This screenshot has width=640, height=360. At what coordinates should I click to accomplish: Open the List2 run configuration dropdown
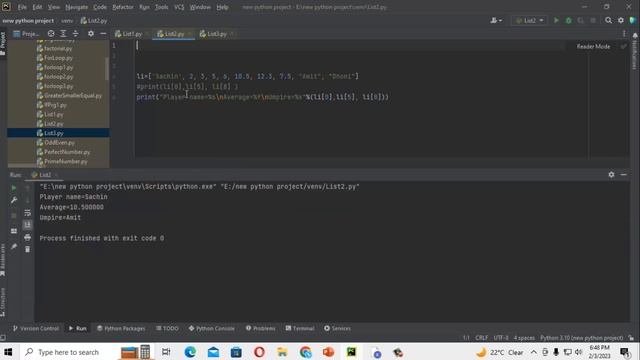(x=529, y=20)
